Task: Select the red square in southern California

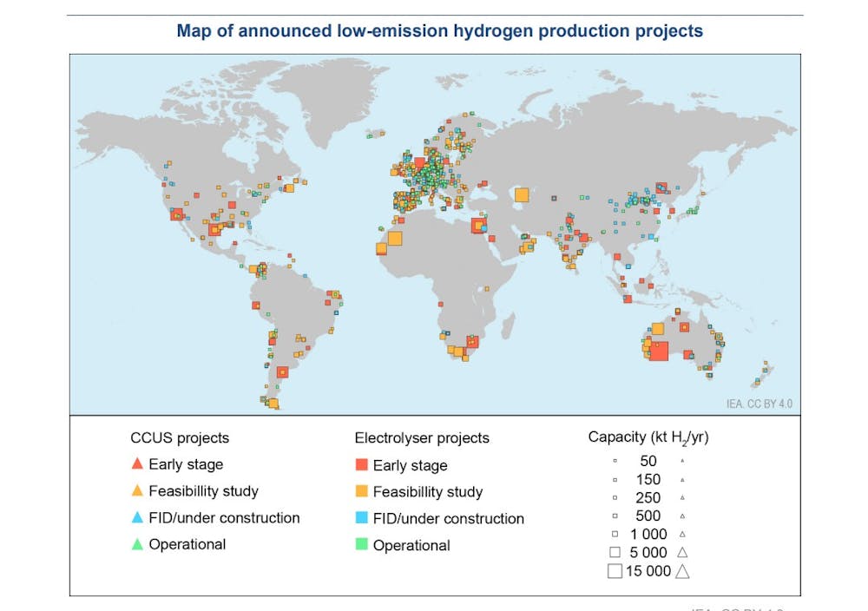Action: point(176,214)
